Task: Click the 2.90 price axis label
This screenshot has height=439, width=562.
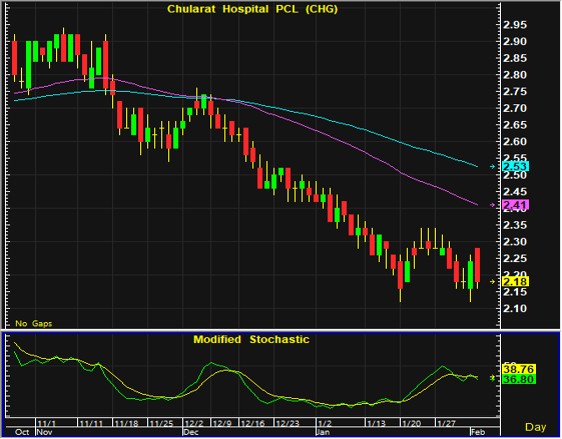Action: point(515,42)
